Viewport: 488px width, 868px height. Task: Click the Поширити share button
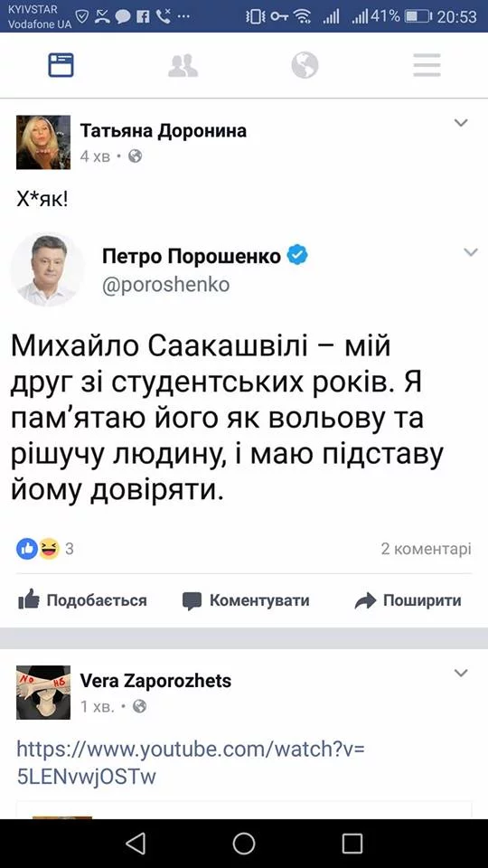tap(408, 600)
